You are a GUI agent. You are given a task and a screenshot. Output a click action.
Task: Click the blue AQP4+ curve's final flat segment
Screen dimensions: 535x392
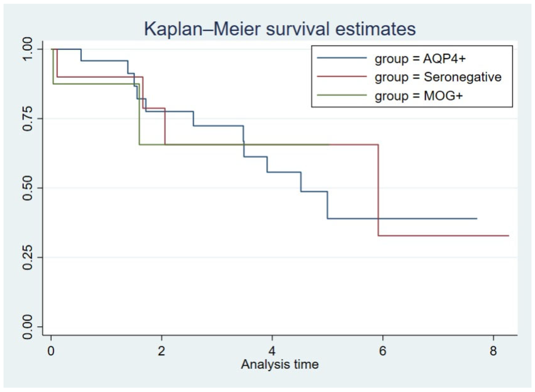click(403, 218)
